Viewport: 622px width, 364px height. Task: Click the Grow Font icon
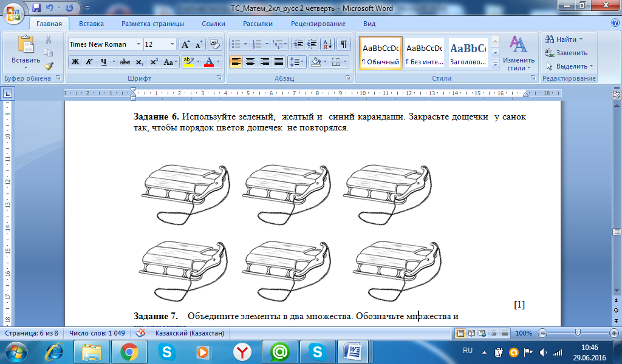coord(185,44)
